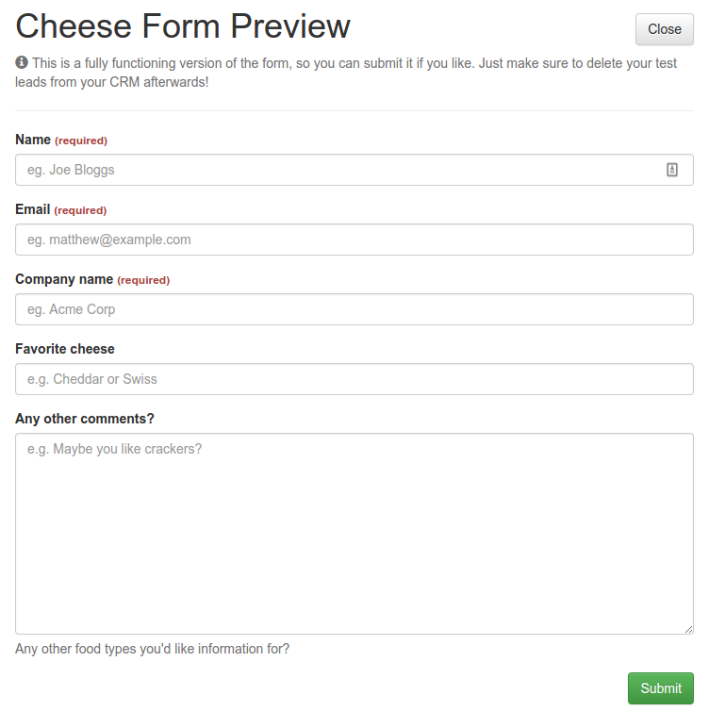Focus the Name field with Joe Bloggs placeholder

tap(339, 170)
